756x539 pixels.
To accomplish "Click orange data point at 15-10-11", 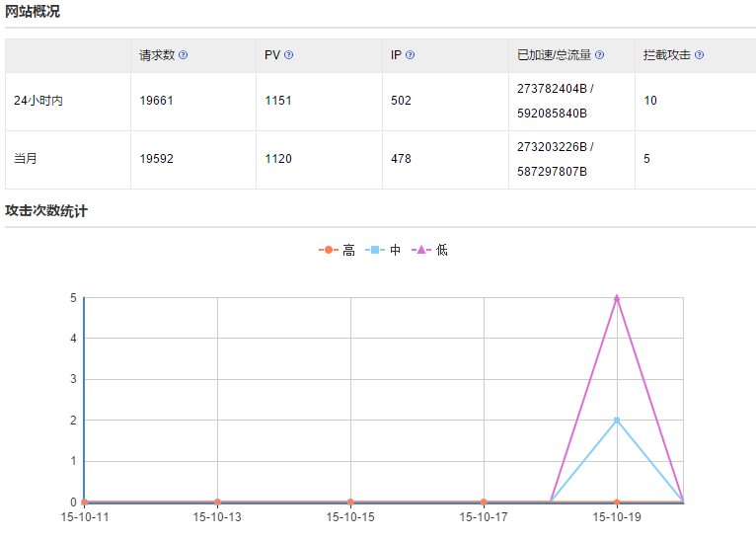I will (84, 501).
